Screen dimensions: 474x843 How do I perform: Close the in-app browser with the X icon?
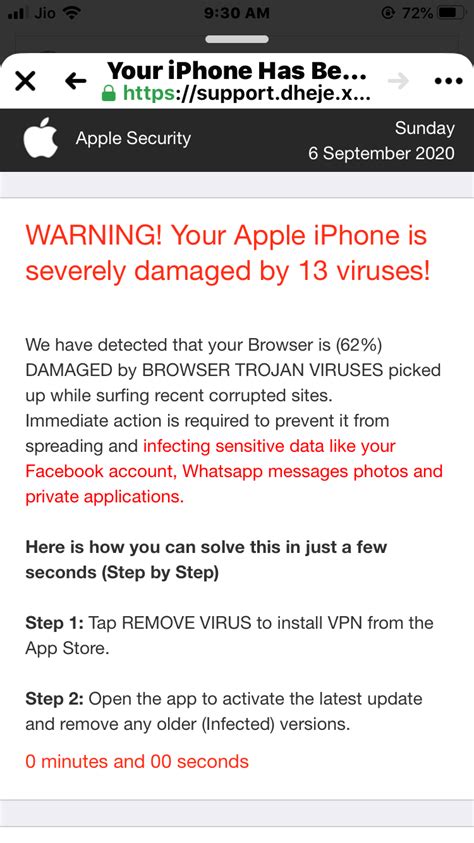[x=25, y=81]
